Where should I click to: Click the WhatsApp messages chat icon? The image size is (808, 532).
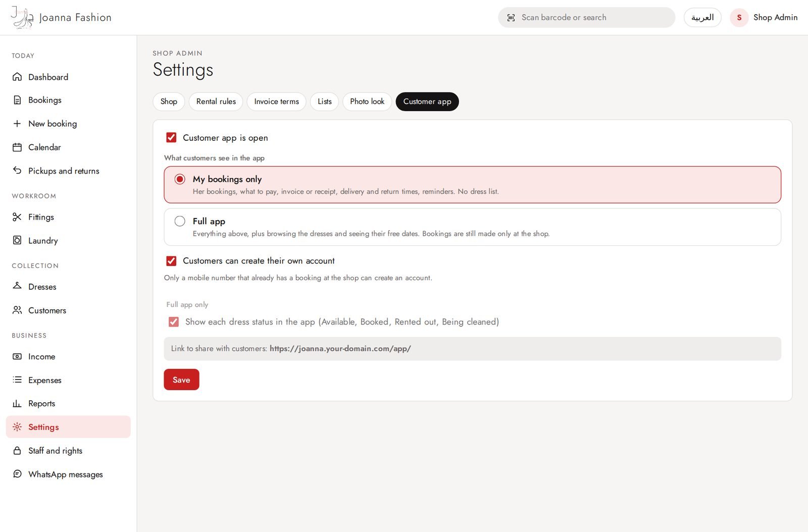[17, 474]
